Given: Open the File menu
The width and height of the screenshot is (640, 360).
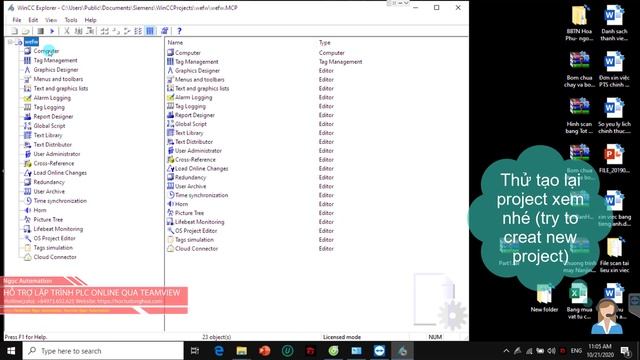Looking at the screenshot, I should click(x=17, y=20).
